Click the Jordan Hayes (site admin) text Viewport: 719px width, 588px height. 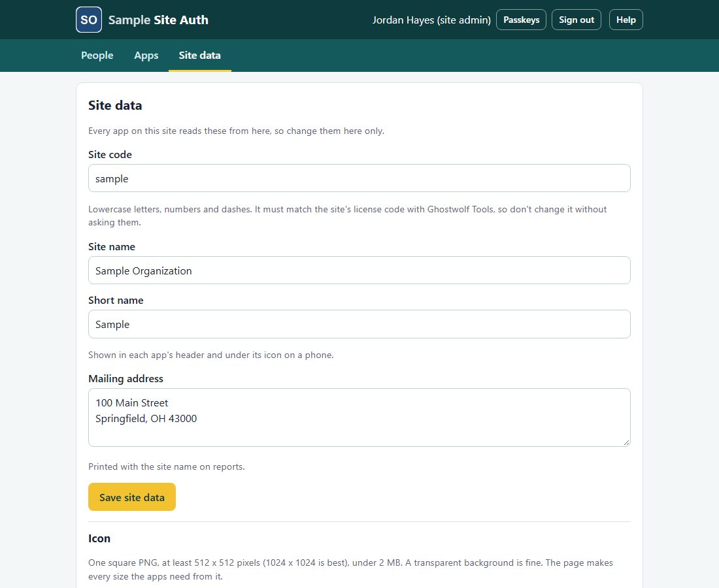coord(431,20)
